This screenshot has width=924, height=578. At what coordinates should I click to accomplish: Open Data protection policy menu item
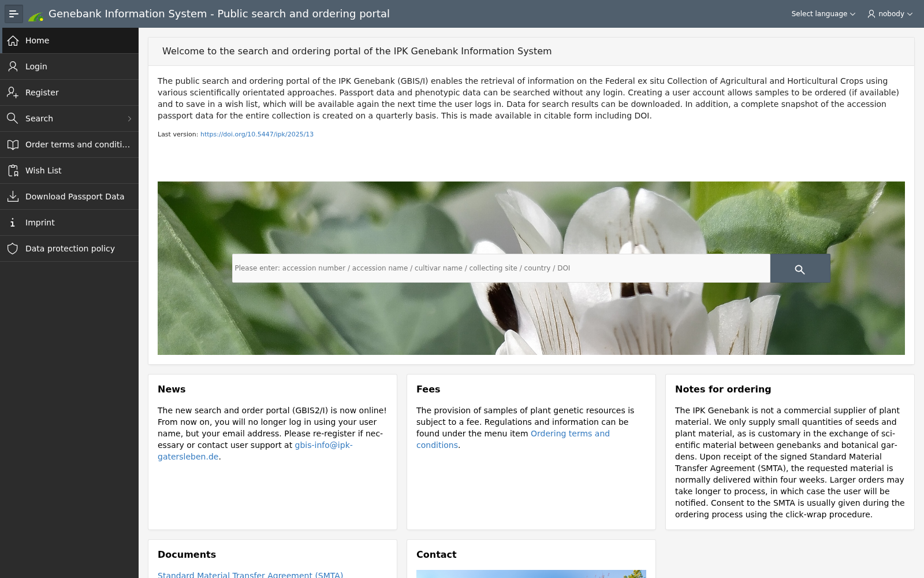69,249
